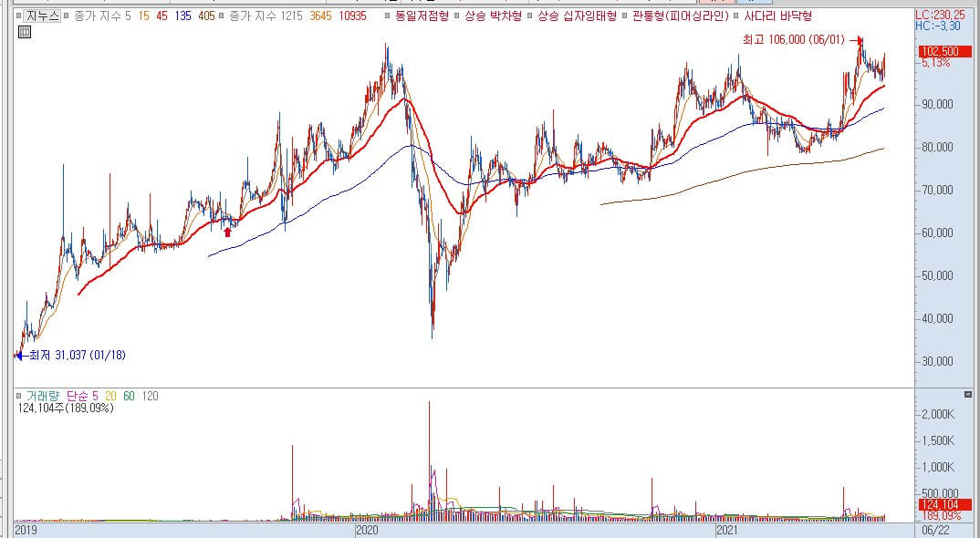The image size is (980, 538).
Task: Select the 종가 지수 1215 indicator label
Action: point(266,16)
